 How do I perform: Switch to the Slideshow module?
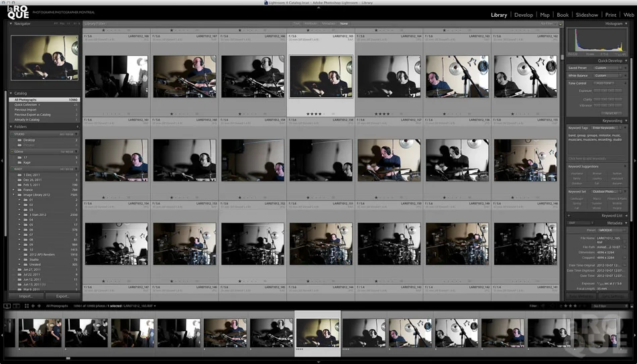587,15
